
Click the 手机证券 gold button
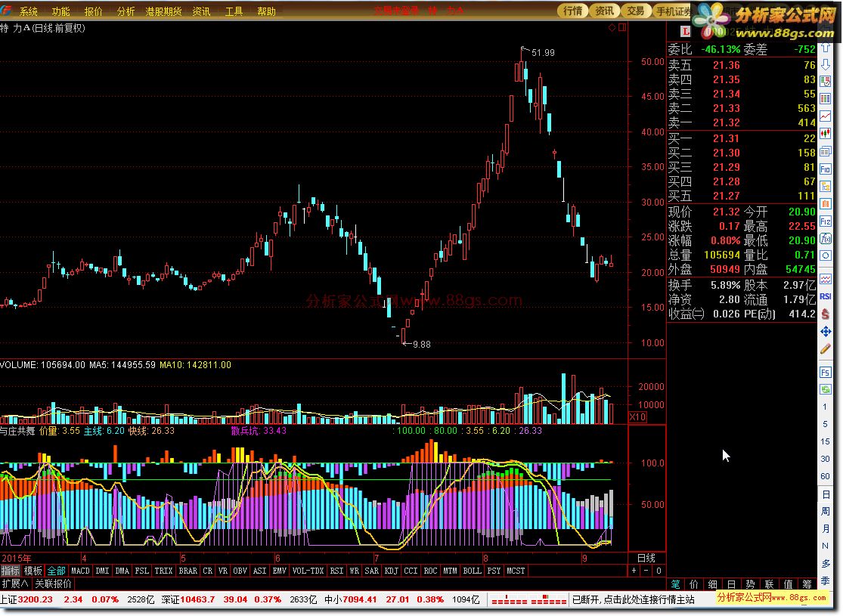click(674, 11)
